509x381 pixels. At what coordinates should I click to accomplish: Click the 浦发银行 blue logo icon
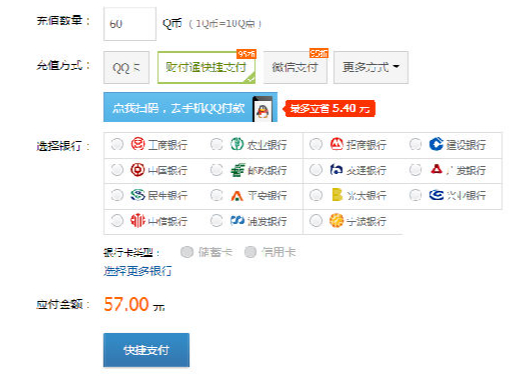coord(237,221)
